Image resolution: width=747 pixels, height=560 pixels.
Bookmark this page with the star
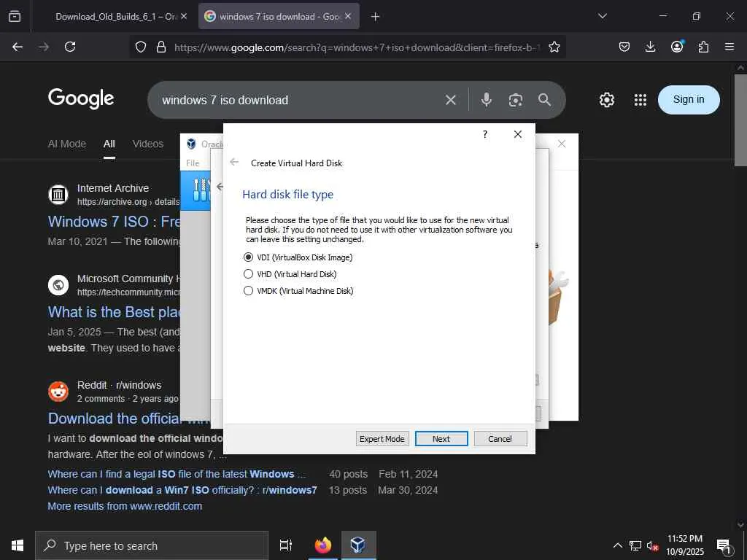point(554,47)
